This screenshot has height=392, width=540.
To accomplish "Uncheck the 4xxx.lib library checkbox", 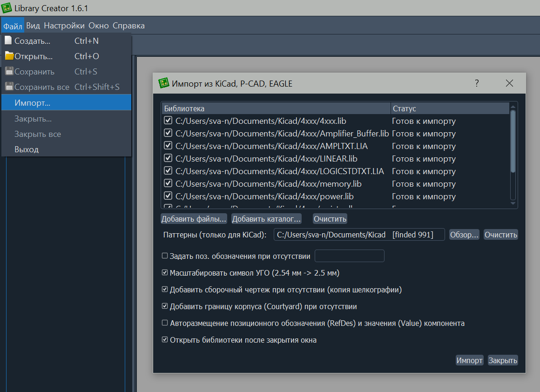I will [168, 121].
